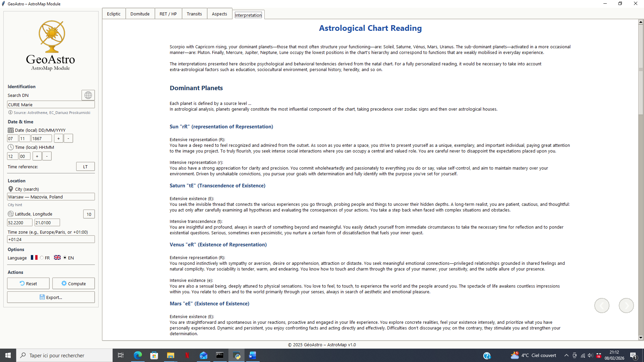644x362 pixels.
Task: Open the city results count box showing 10
Action: click(x=89, y=214)
